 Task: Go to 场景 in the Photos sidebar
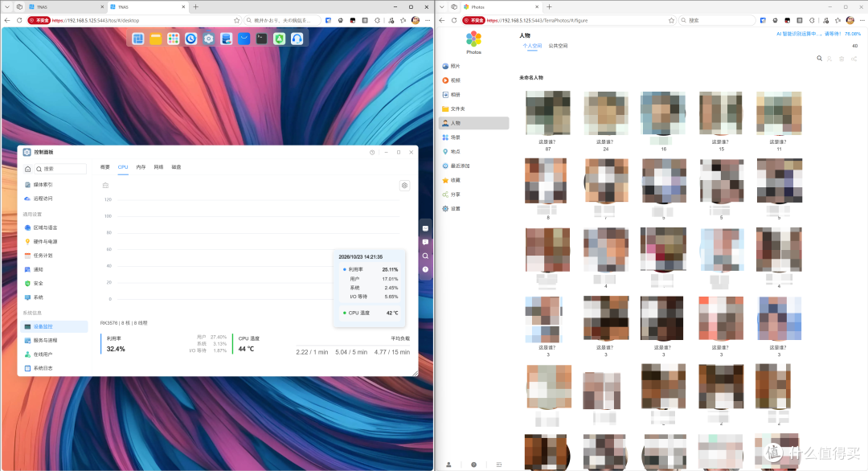474,137
